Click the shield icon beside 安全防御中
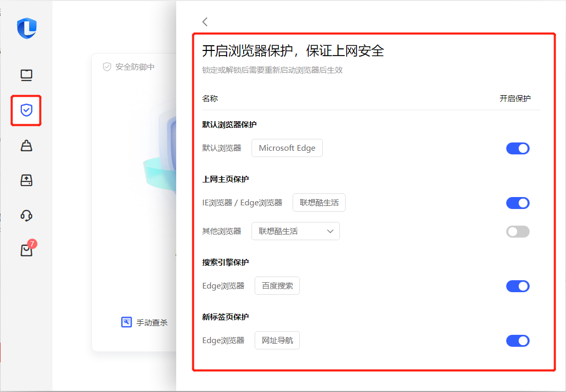This screenshot has width=566, height=392. pyautogui.click(x=107, y=67)
